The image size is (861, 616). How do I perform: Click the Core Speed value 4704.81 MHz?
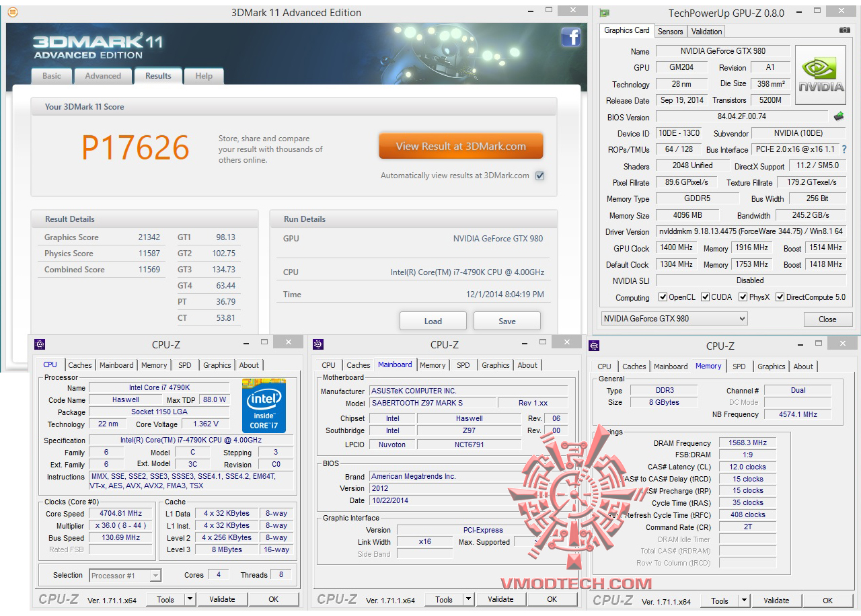tap(121, 514)
